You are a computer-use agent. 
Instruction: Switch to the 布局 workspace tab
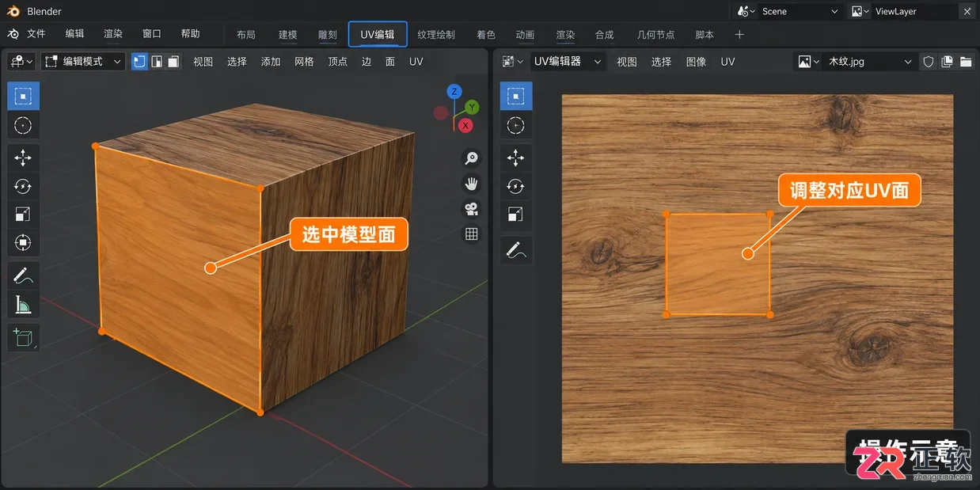coord(246,35)
